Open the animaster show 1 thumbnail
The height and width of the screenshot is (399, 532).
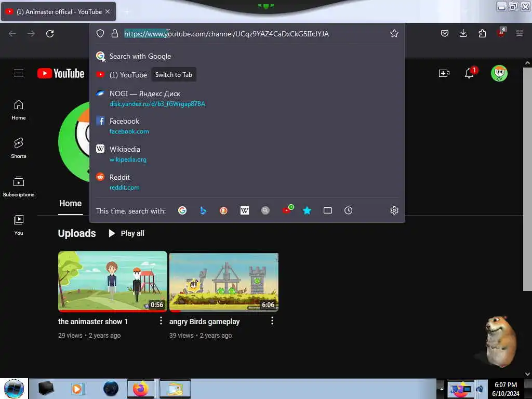(x=113, y=281)
